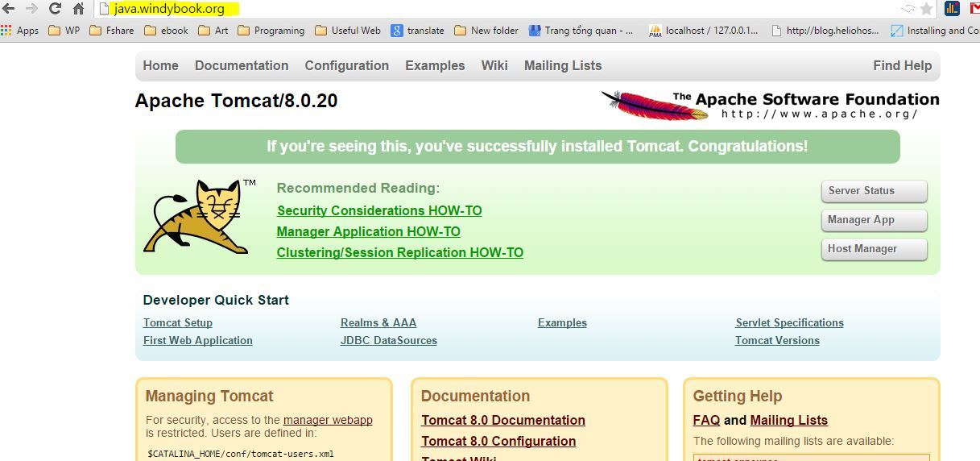
Task: Open the Apps grid in bookmarks bar
Action: [20, 31]
